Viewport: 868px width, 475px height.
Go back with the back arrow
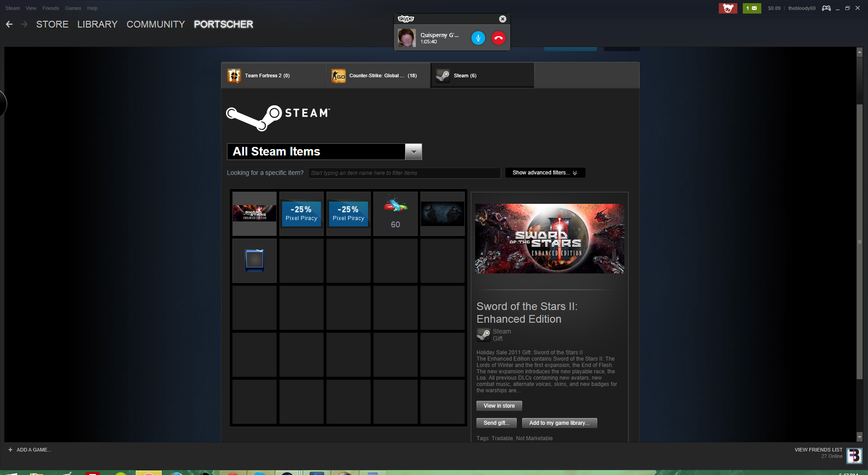click(x=9, y=24)
